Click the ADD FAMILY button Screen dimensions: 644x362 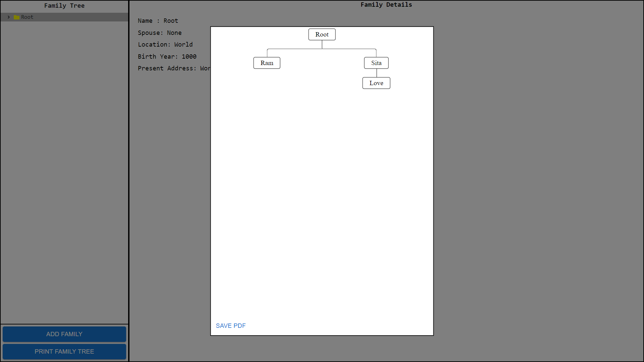(x=64, y=334)
